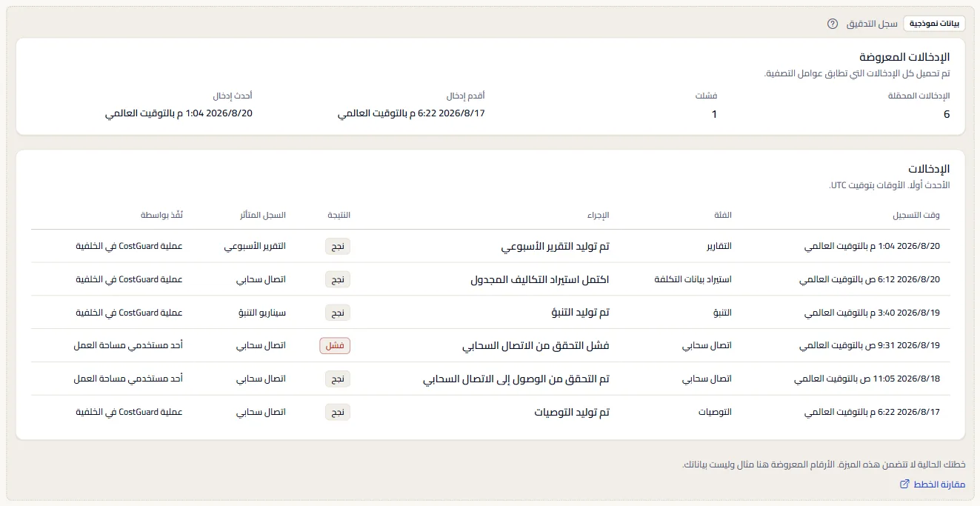Click the نُفّذ بواسطة column header
The image size is (980, 506).
coord(162,216)
